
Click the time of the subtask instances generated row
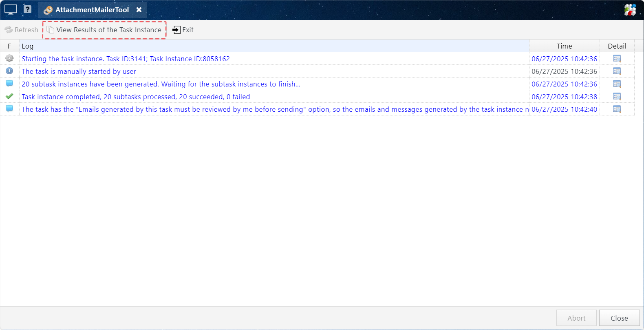click(564, 84)
